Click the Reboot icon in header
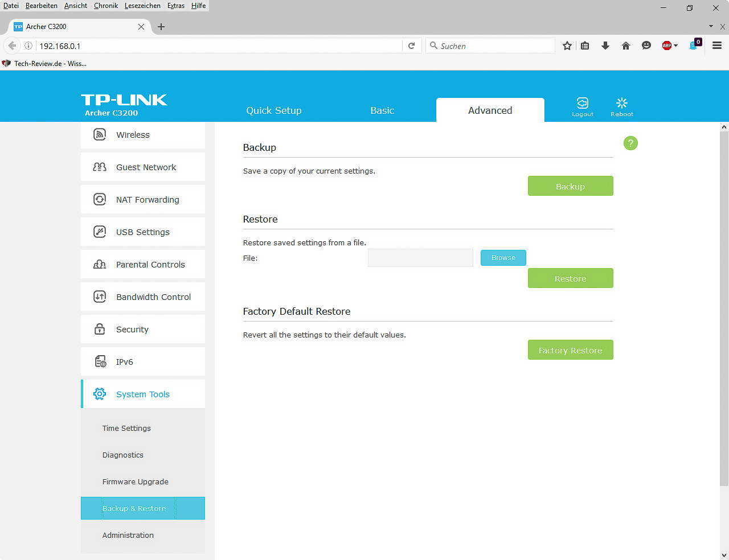The image size is (729, 560). click(x=621, y=104)
